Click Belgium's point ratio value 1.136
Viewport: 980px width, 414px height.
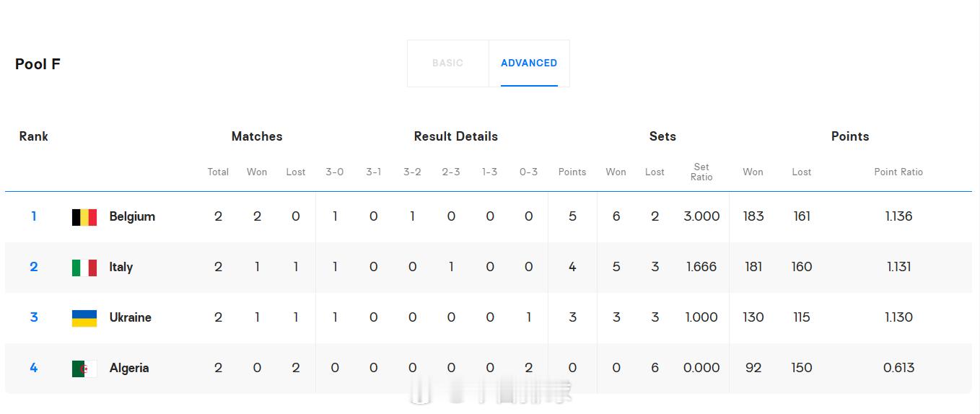coord(898,216)
